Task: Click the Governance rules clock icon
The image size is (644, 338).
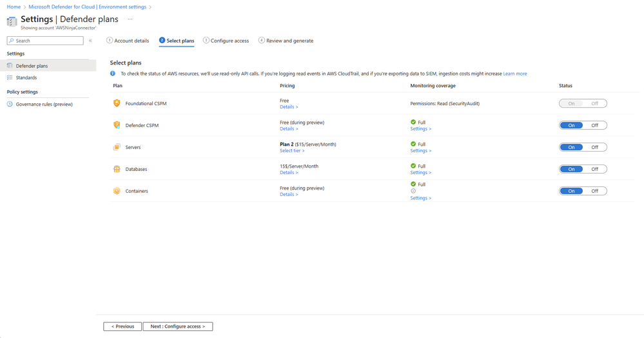Action: point(10,104)
